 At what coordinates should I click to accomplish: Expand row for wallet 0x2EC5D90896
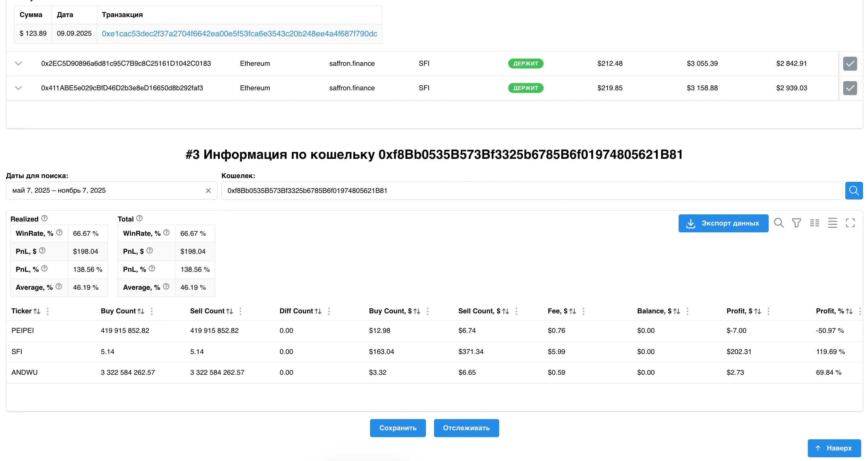point(19,64)
